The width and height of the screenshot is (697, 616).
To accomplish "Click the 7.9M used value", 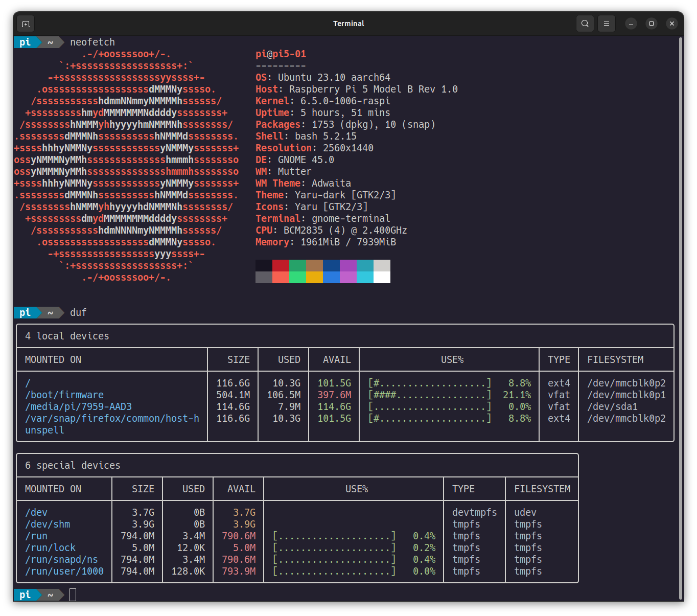I will (289, 406).
